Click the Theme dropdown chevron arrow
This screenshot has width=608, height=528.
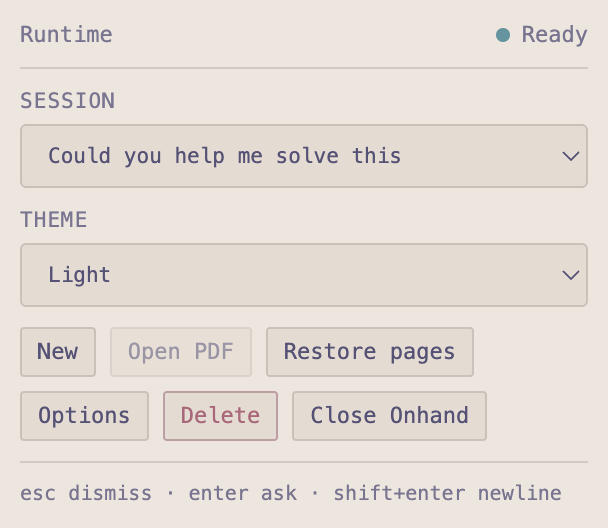pos(571,275)
